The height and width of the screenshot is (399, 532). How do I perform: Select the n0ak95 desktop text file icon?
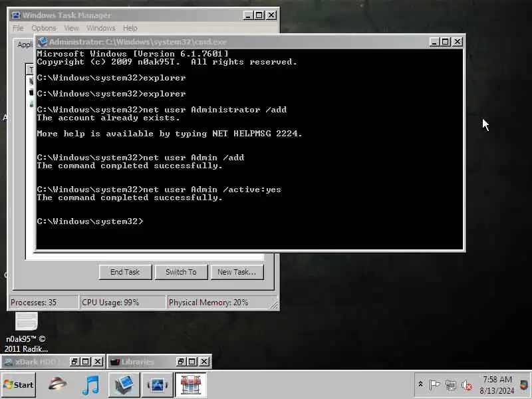(26, 332)
